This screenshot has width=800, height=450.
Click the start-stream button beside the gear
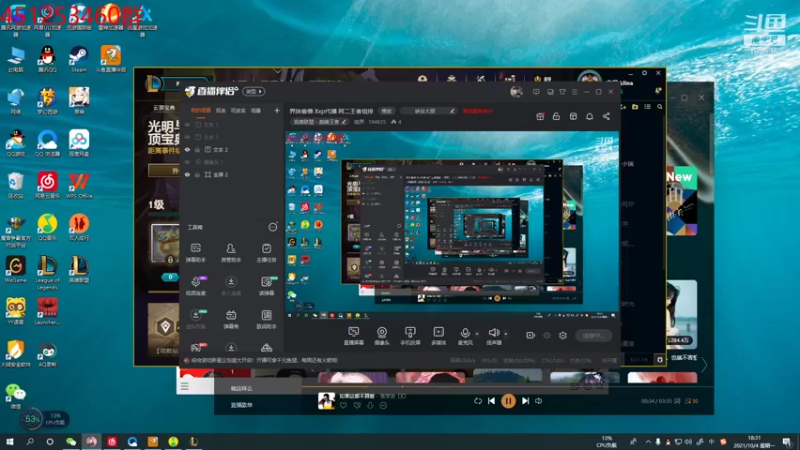pos(593,335)
